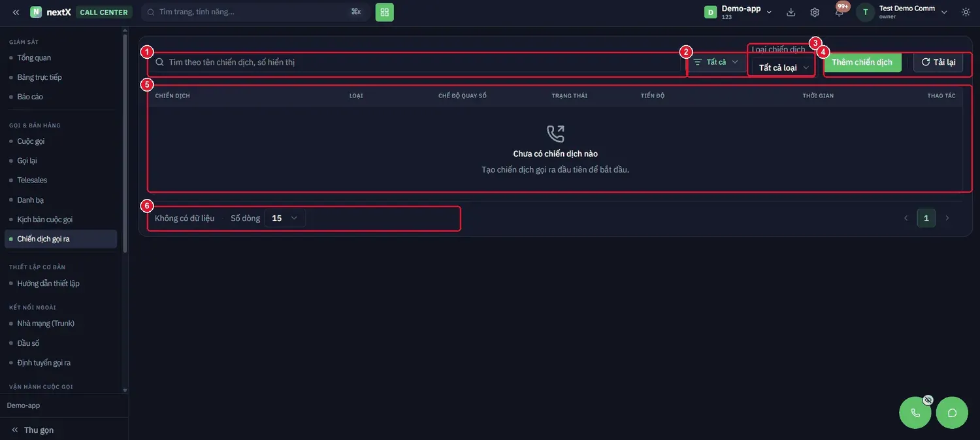Image resolution: width=980 pixels, height=440 pixels.
Task: Expand the rows-per-page dropdown showing 15
Action: tap(285, 218)
